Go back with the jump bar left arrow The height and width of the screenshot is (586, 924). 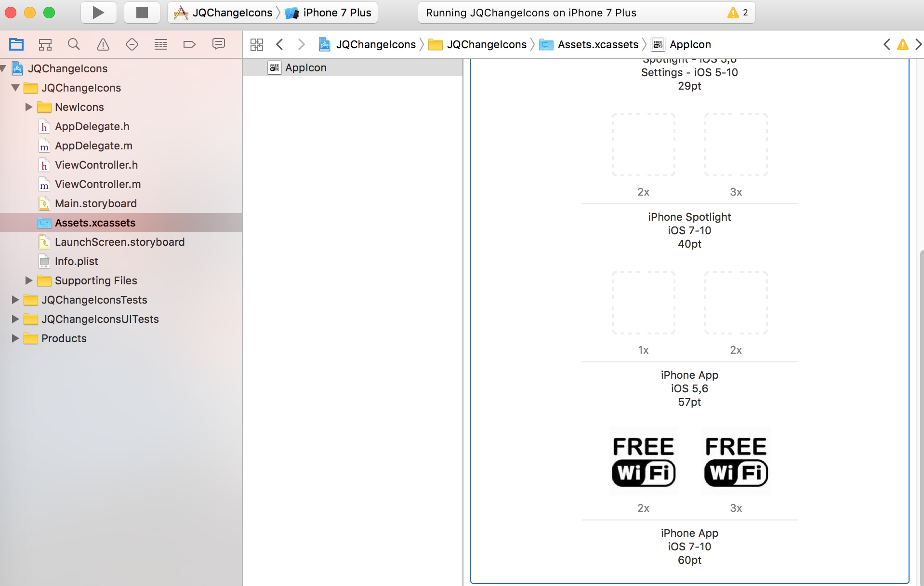(279, 44)
